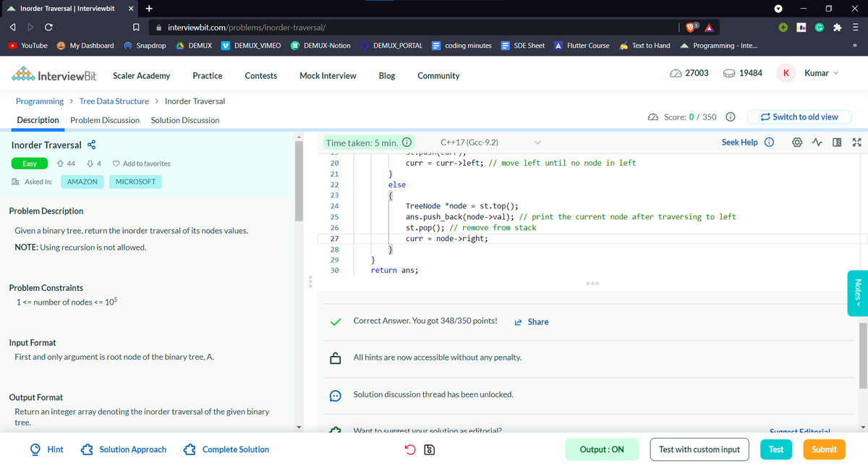Click the save code icon at bottom

pyautogui.click(x=428, y=449)
